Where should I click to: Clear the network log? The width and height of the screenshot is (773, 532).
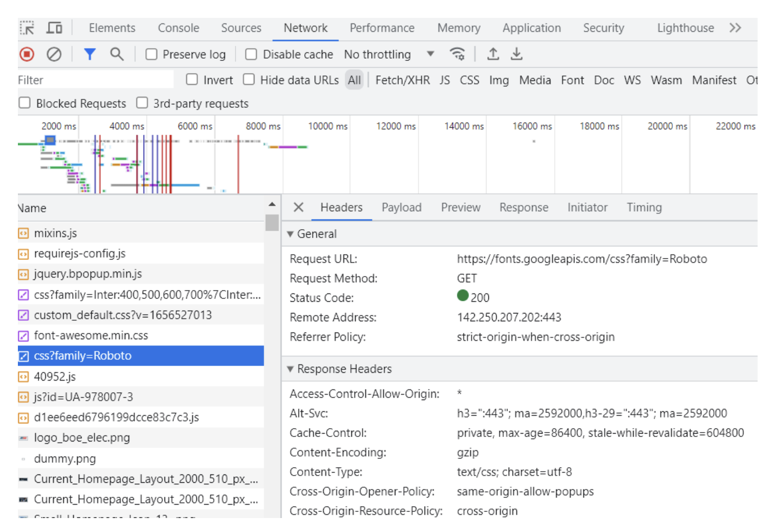pos(54,54)
